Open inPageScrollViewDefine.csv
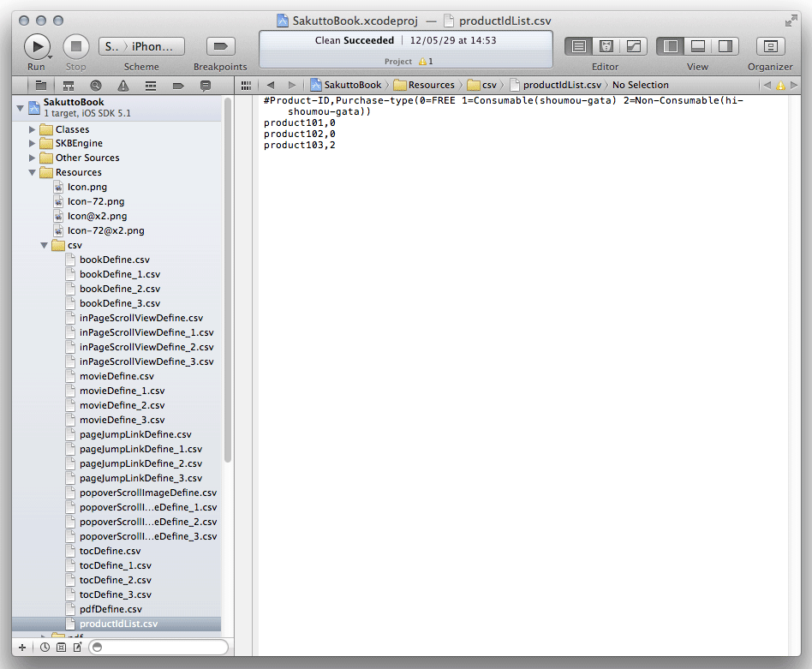The width and height of the screenshot is (812, 669). click(x=140, y=318)
